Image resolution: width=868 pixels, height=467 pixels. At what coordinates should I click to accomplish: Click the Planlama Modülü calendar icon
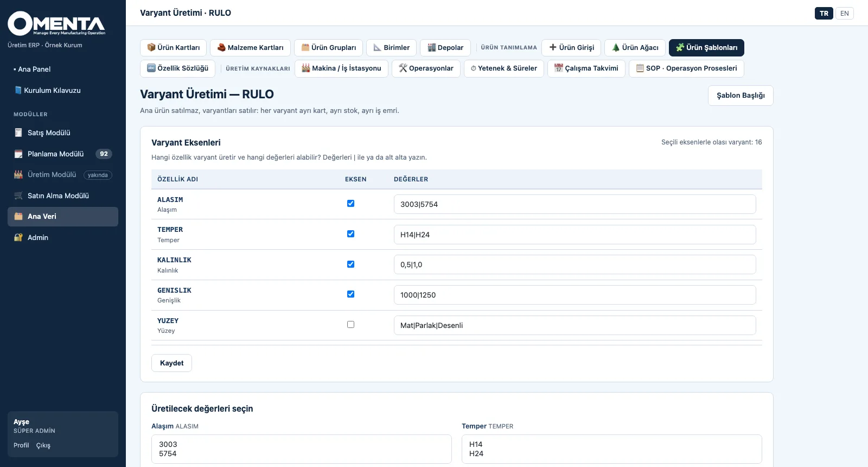(18, 154)
